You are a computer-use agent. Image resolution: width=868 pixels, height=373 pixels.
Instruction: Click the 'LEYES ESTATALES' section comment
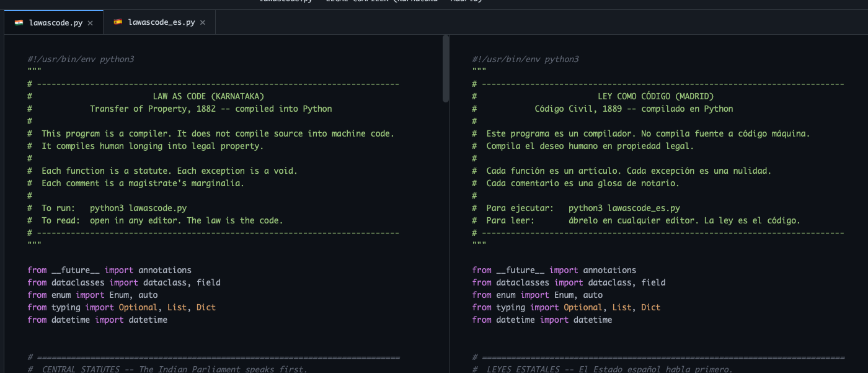pos(602,369)
